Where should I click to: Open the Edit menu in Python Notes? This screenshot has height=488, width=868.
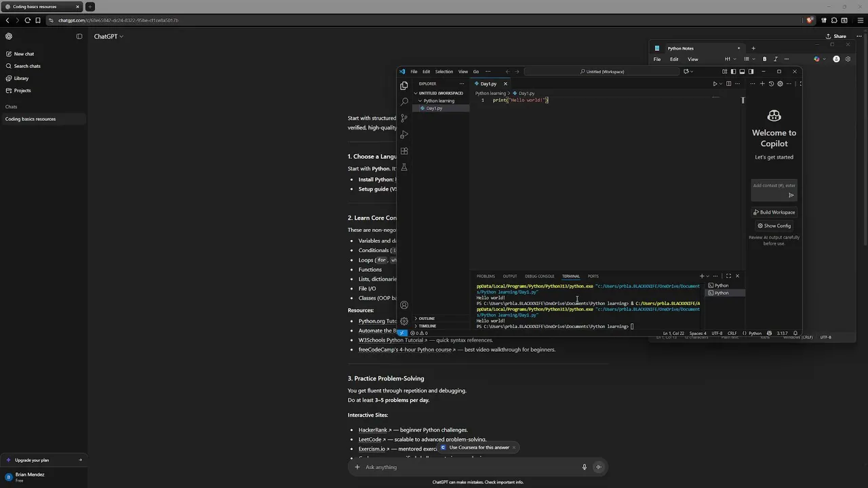674,59
